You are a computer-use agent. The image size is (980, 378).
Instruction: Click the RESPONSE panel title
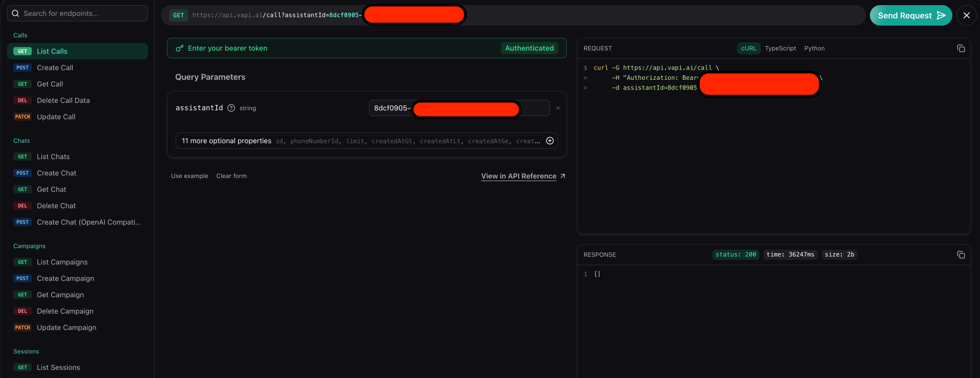coord(600,255)
